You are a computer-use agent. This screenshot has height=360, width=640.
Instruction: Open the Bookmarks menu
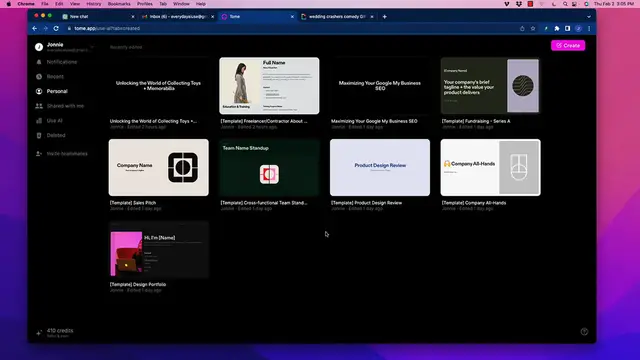tap(119, 4)
